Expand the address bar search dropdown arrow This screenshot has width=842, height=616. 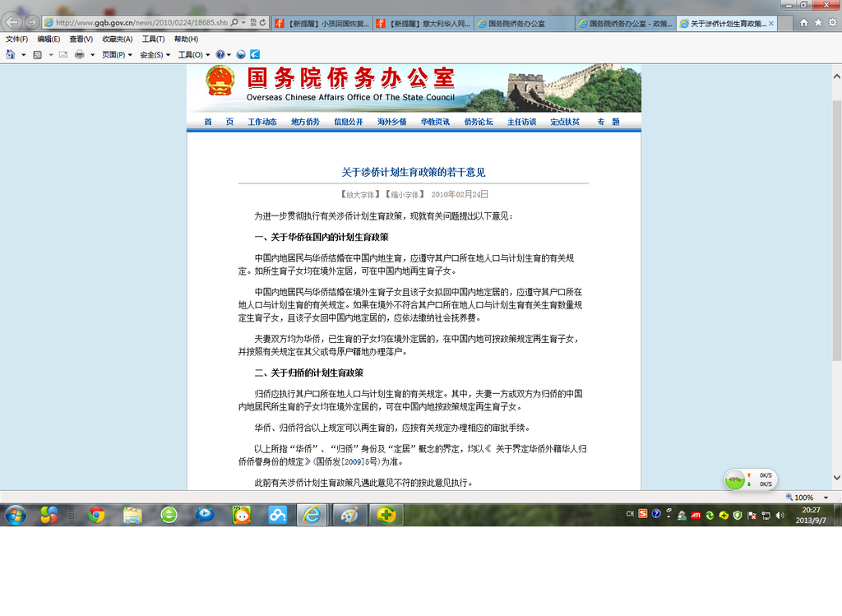click(x=243, y=22)
